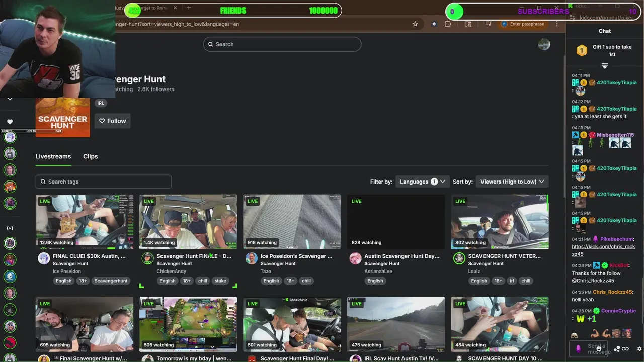Follow the Scavenger Hunt category

pos(113,121)
